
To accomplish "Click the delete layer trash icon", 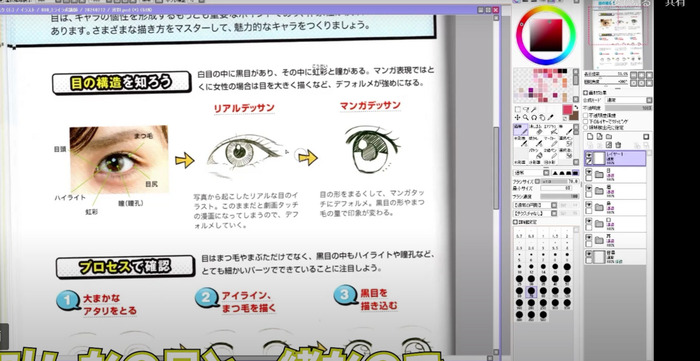I will coord(618,145).
